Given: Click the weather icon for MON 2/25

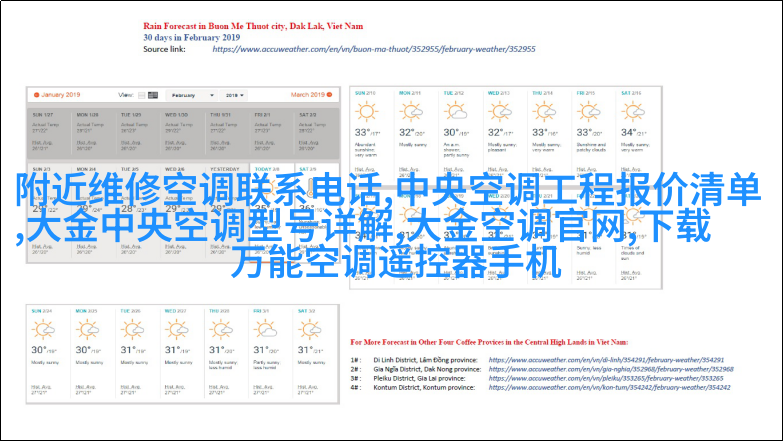Looking at the screenshot, I should [88, 330].
